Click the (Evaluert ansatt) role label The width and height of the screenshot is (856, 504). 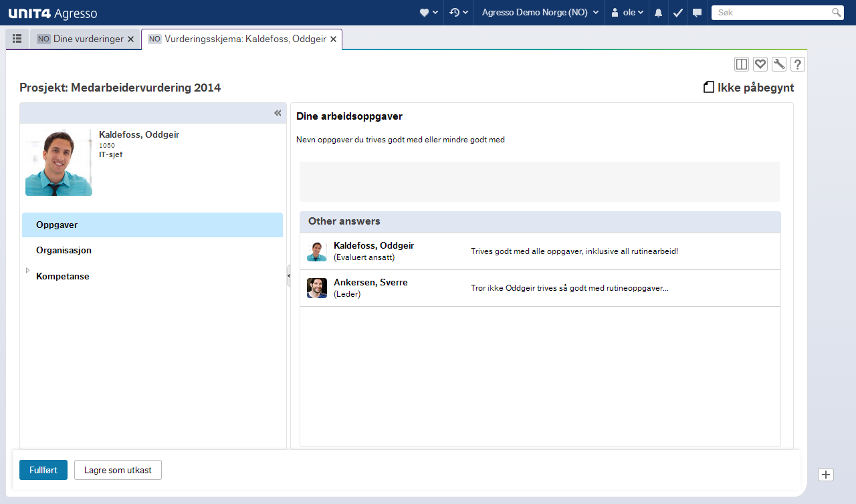[364, 257]
